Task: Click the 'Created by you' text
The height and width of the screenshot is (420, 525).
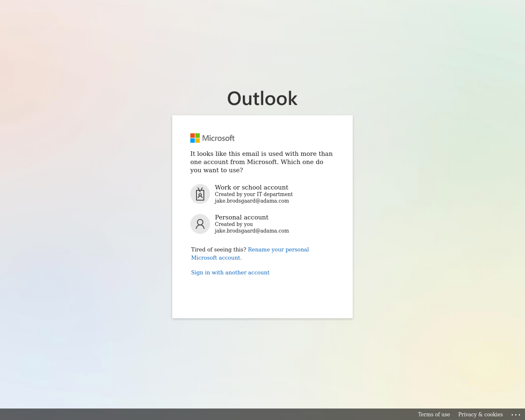Action: point(234,224)
